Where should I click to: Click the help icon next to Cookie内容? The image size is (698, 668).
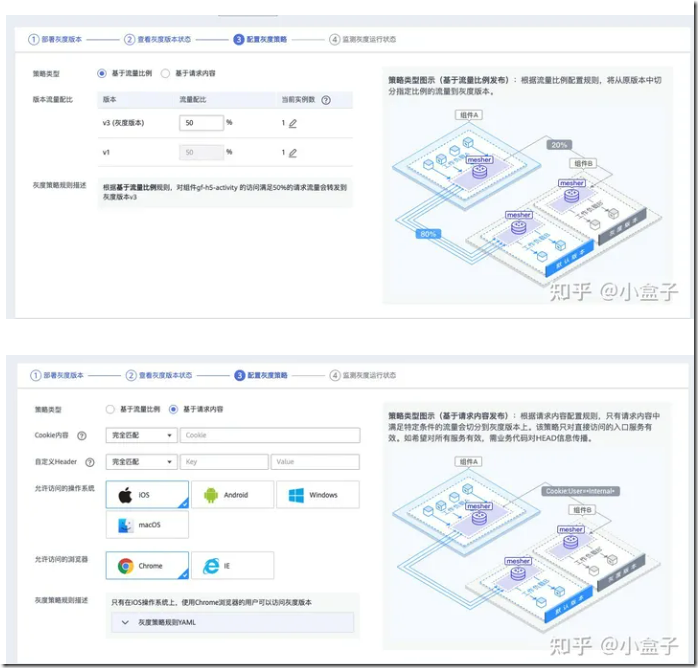coord(82,435)
